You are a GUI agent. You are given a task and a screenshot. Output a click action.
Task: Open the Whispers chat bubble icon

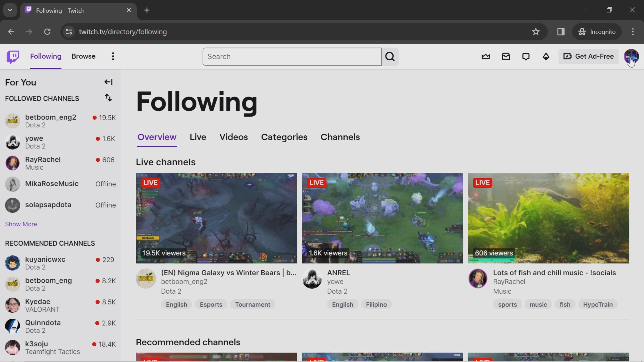(x=526, y=56)
